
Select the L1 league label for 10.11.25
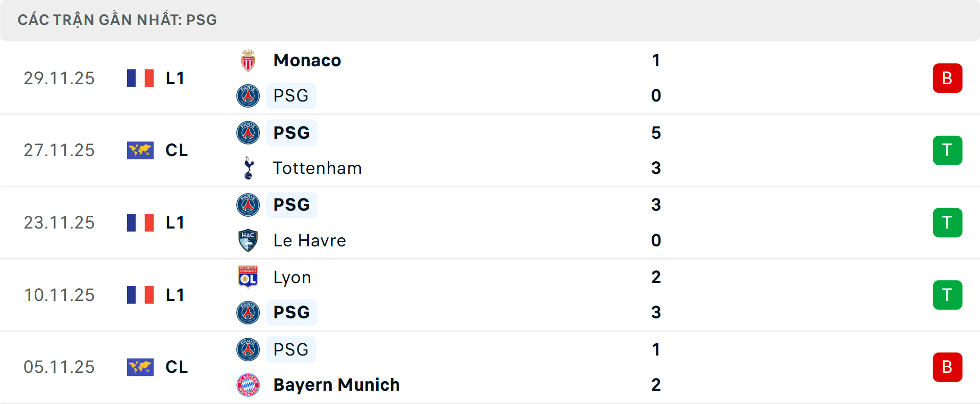click(175, 295)
